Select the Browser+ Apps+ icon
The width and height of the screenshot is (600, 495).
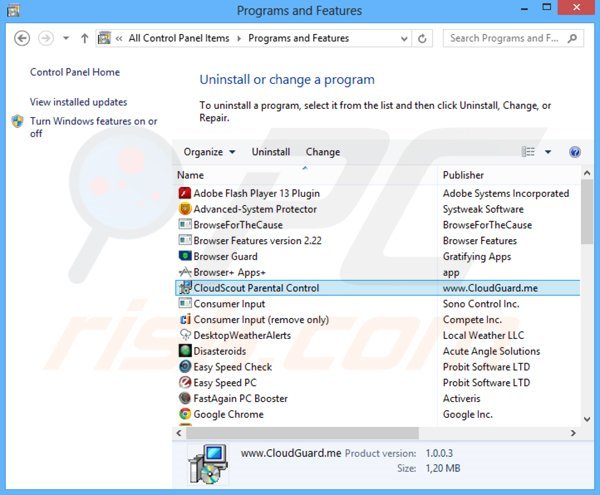click(x=185, y=272)
